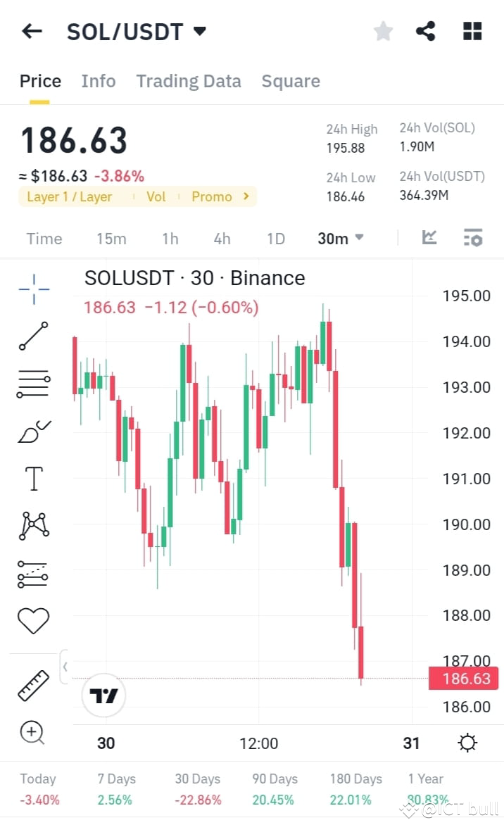Open the magnifier zoom tool
Viewport: 504px width, 825px height.
[x=33, y=732]
